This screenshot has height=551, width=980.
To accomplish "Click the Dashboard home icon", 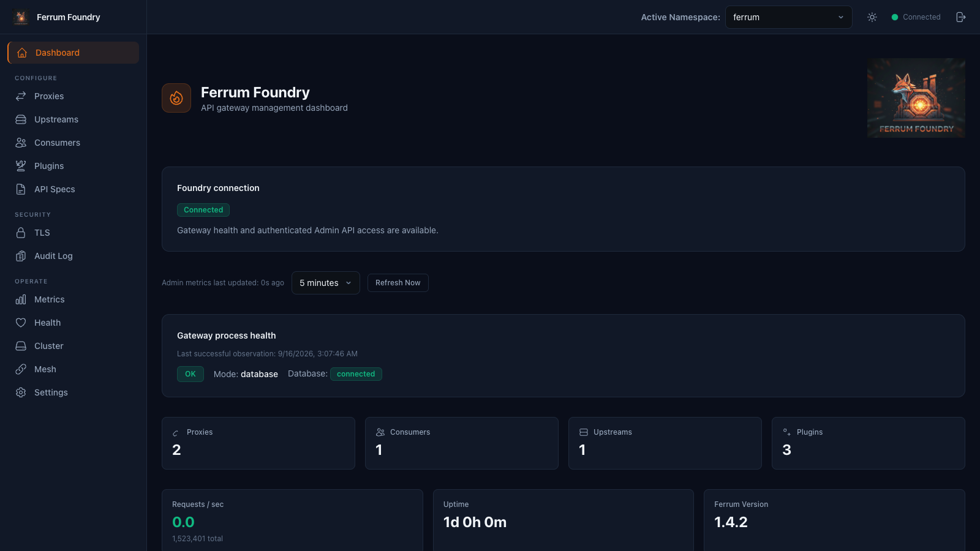I will (x=22, y=53).
